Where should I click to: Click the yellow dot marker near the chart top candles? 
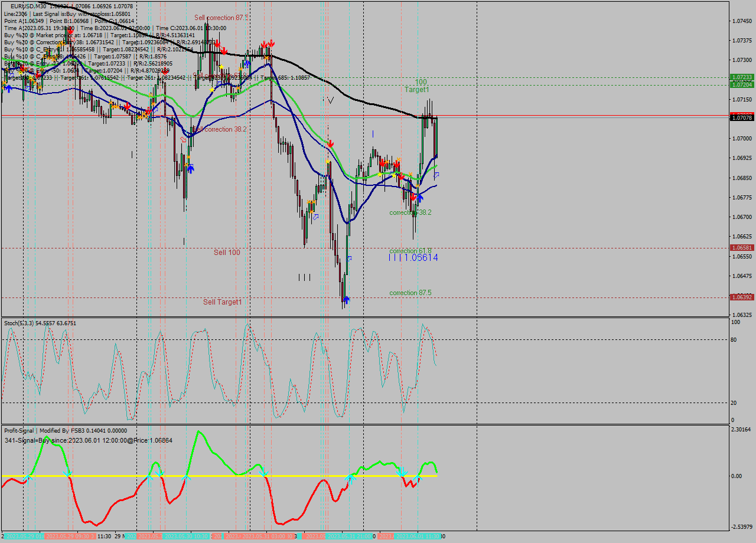click(x=221, y=66)
